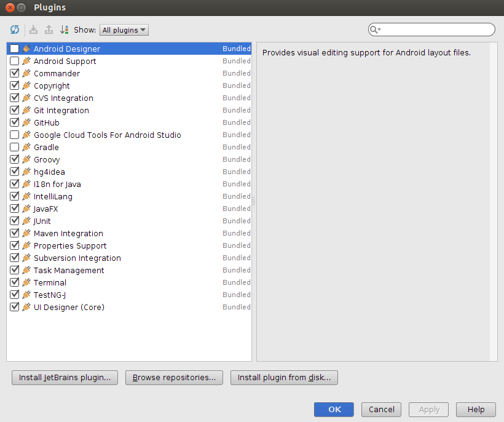Viewport: 504px width, 422px height.
Task: Click the CVS Integration plug icon
Action: point(26,98)
